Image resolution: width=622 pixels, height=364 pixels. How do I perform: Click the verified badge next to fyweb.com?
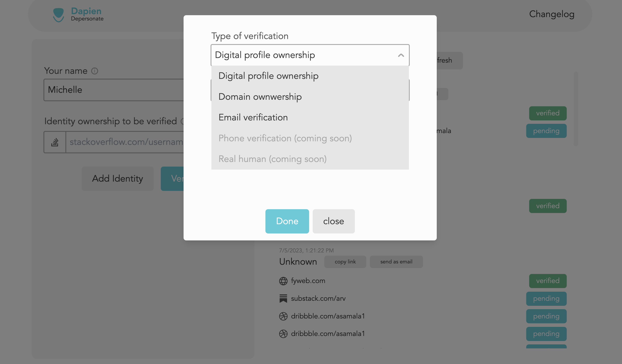pyautogui.click(x=548, y=281)
